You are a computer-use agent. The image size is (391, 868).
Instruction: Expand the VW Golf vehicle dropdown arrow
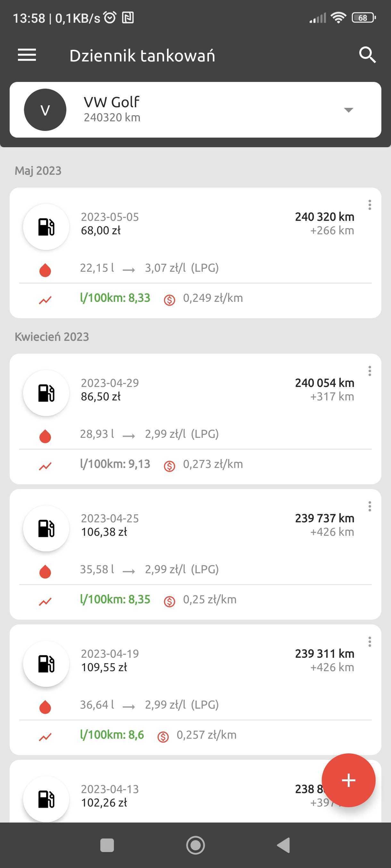(x=348, y=110)
